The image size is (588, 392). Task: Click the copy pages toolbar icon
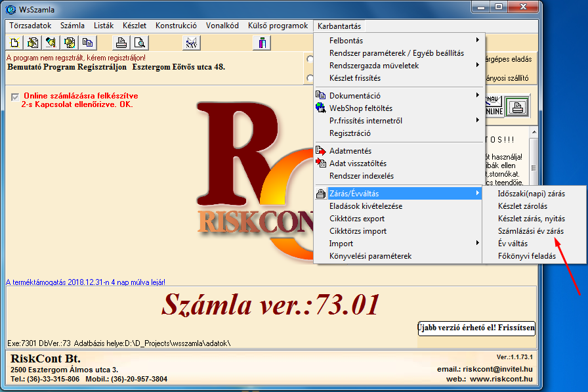[x=88, y=41]
